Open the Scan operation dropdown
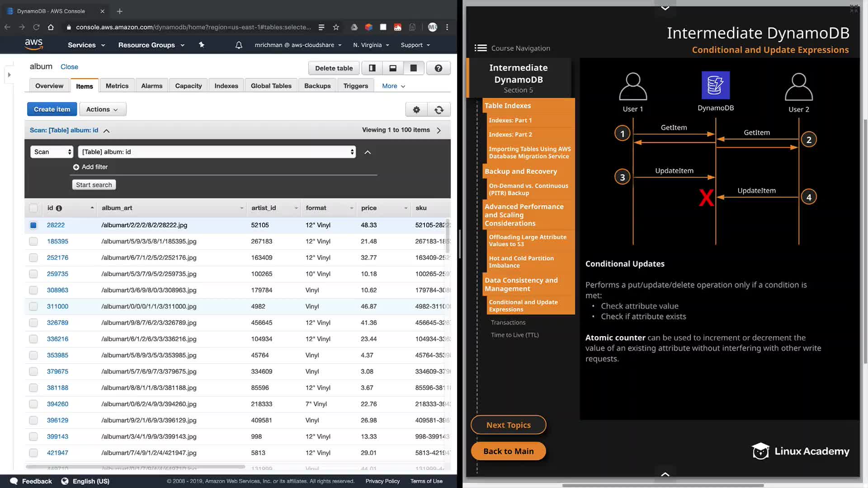Screen dimensions: 868x488 pyautogui.click(x=52, y=152)
